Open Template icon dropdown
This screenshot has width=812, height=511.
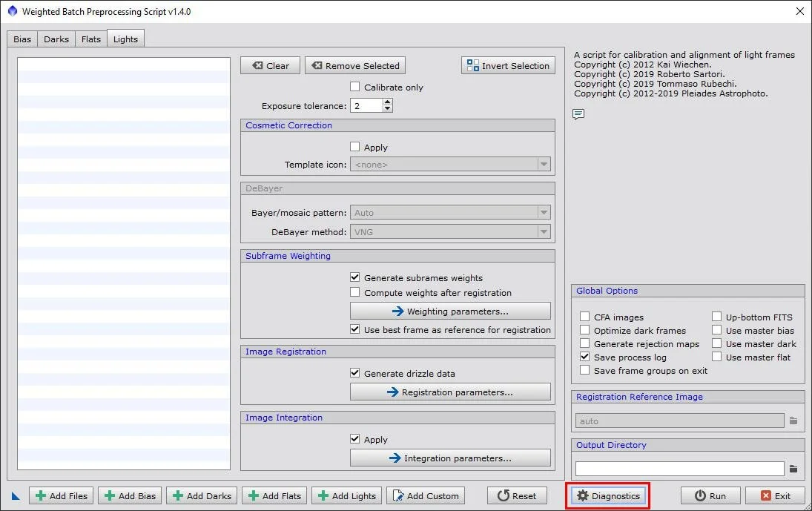[x=450, y=165]
